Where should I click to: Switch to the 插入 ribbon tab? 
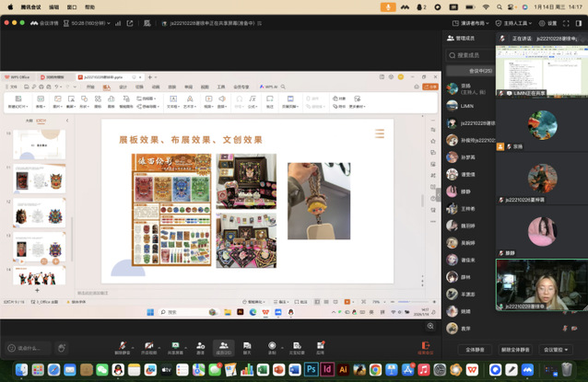107,87
